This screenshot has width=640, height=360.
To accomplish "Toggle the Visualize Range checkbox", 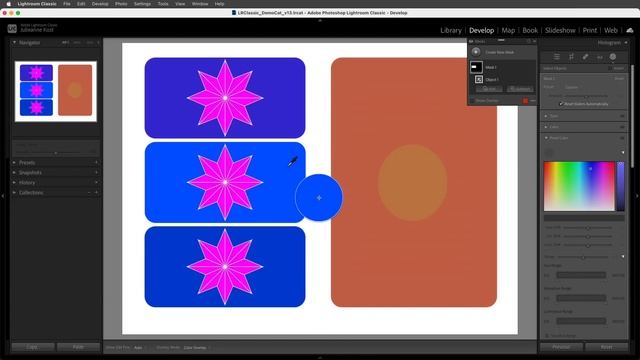I will pos(547,336).
